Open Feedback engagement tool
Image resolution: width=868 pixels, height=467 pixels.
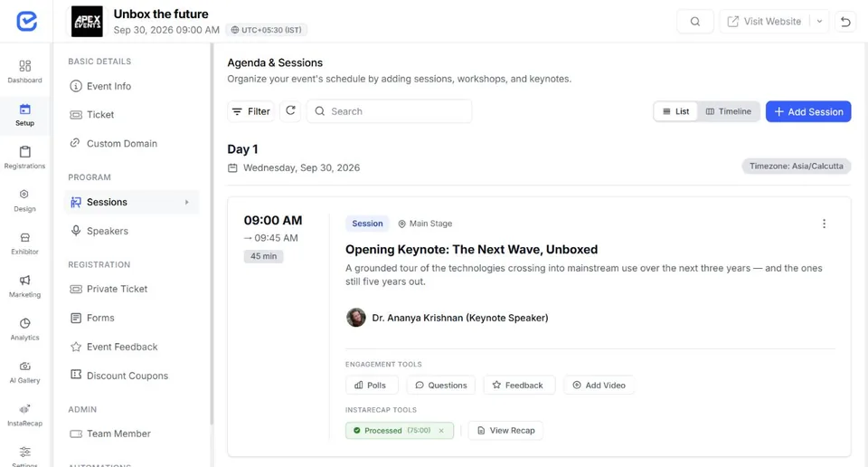[519, 385]
